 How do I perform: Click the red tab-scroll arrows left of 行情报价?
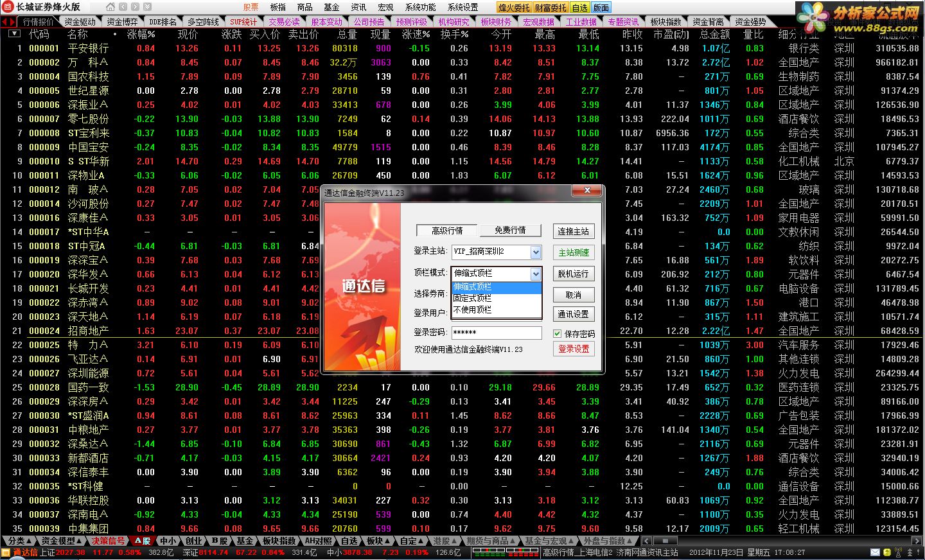pos(8,22)
